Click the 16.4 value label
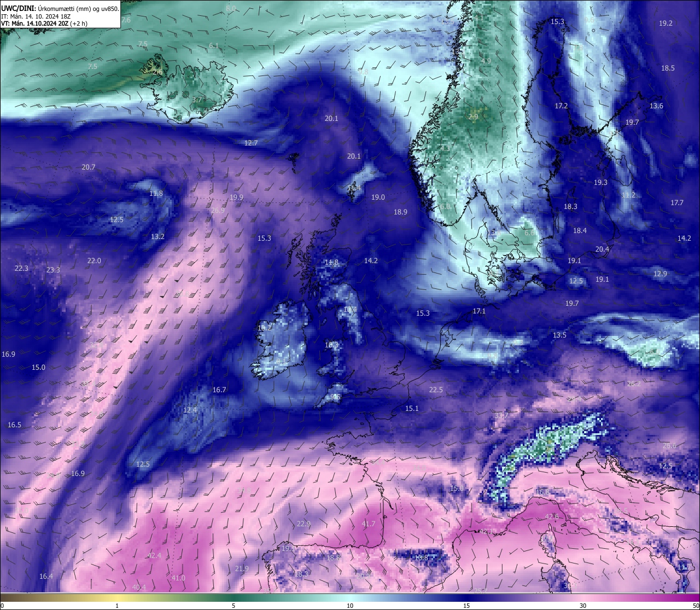The height and width of the screenshot is (610, 700). click(x=46, y=576)
